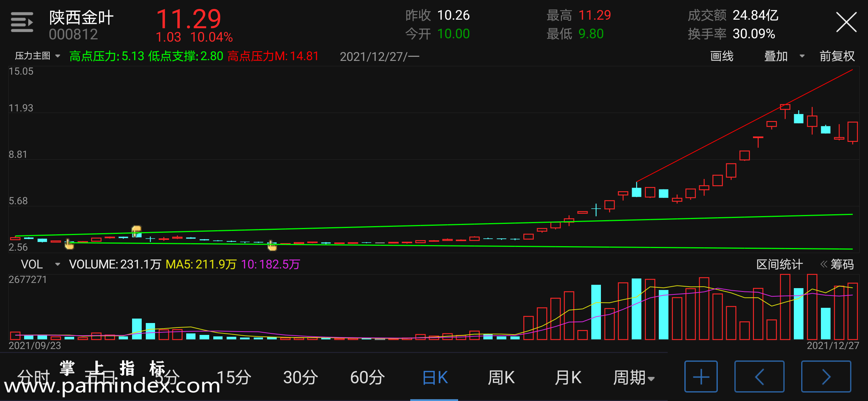Click price axis label 11.93
Image resolution: width=868 pixels, height=401 pixels.
pos(21,108)
